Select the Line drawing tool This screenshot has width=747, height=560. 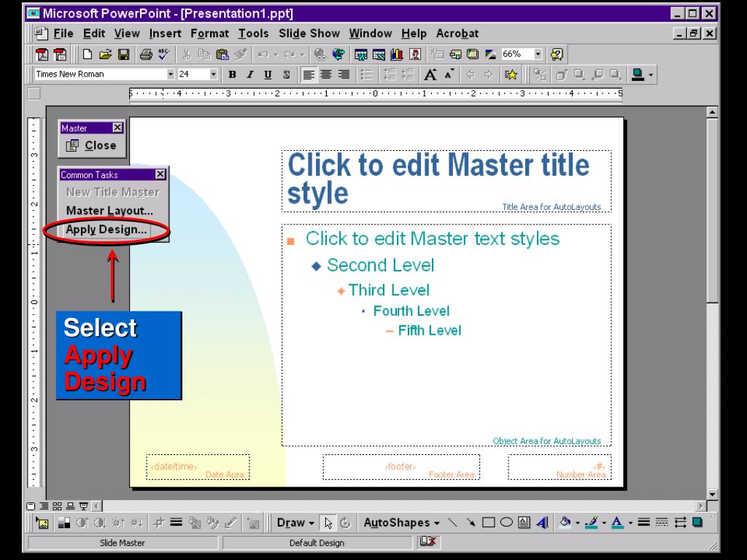(452, 523)
